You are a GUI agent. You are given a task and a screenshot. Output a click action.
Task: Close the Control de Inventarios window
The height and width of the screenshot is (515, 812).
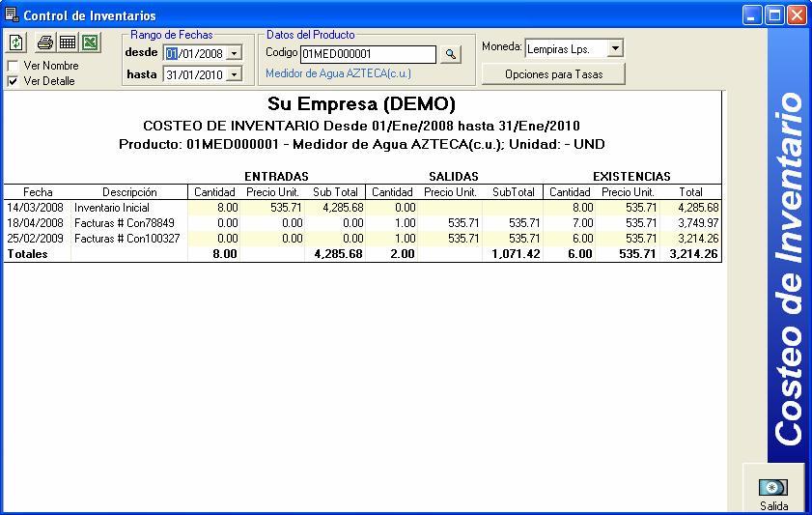coord(798,15)
